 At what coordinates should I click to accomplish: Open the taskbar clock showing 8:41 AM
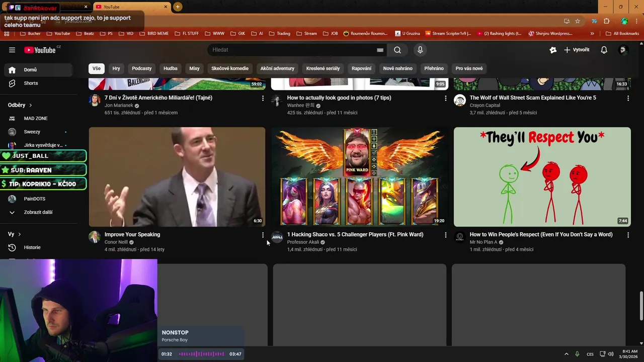click(629, 354)
